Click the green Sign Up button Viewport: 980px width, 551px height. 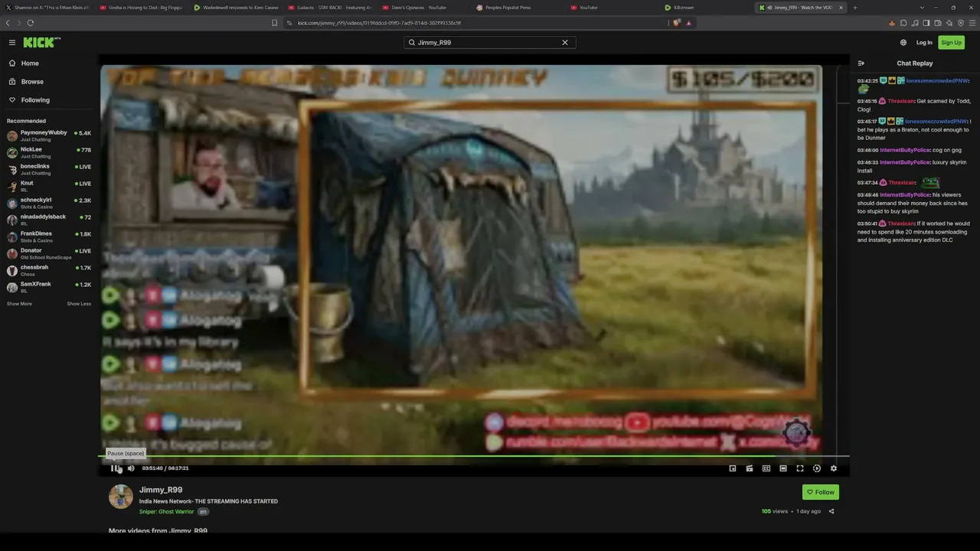(952, 43)
